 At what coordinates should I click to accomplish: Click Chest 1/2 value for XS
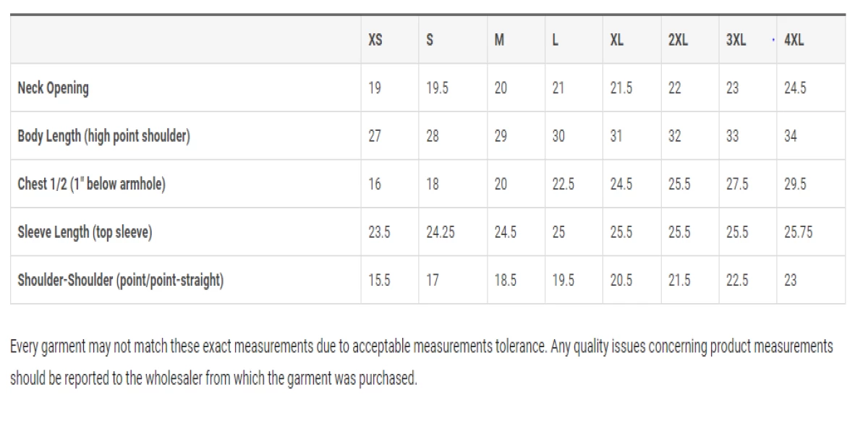(x=375, y=184)
